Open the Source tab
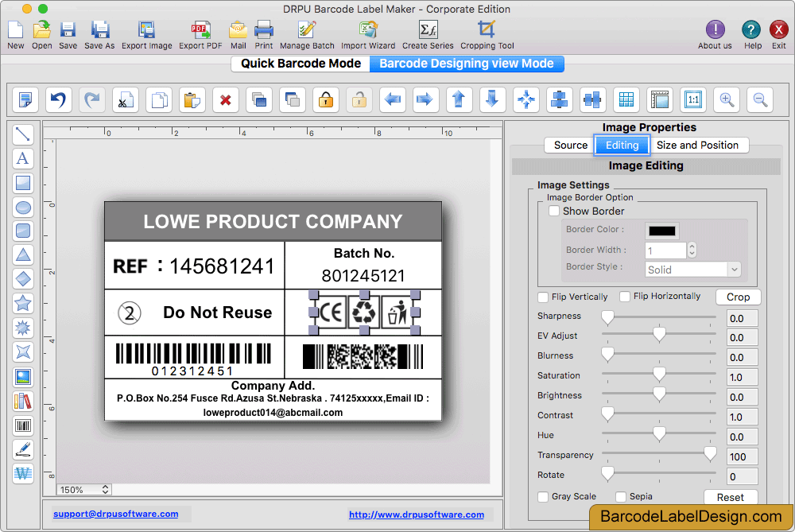The image size is (795, 532). coord(570,145)
